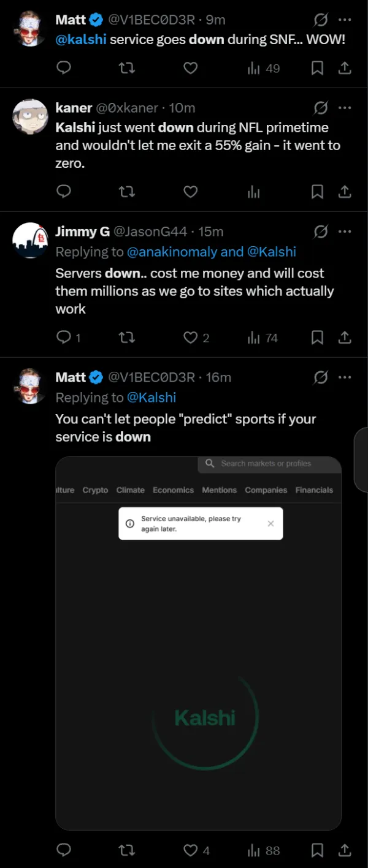Open Jimmy G's profile picture
This screenshot has height=868, width=368.
point(30,241)
